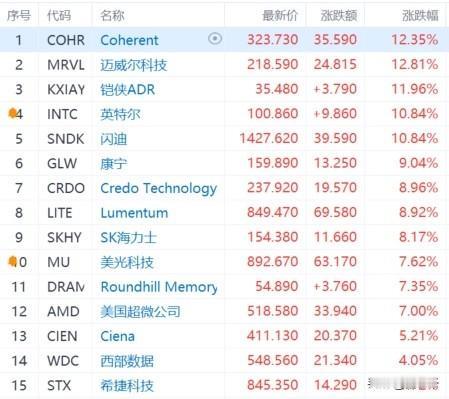Click the 涨跌额 column header
The width and height of the screenshot is (449, 399).
339,15
